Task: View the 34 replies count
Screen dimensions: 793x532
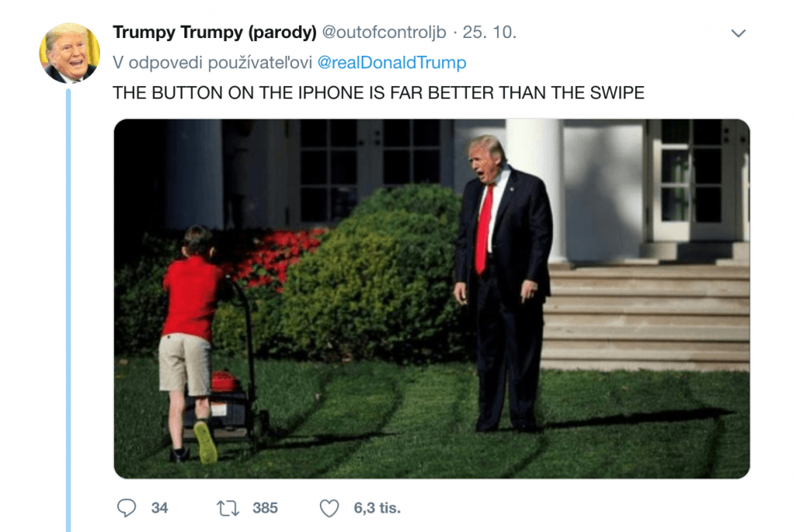Action: coord(160,508)
